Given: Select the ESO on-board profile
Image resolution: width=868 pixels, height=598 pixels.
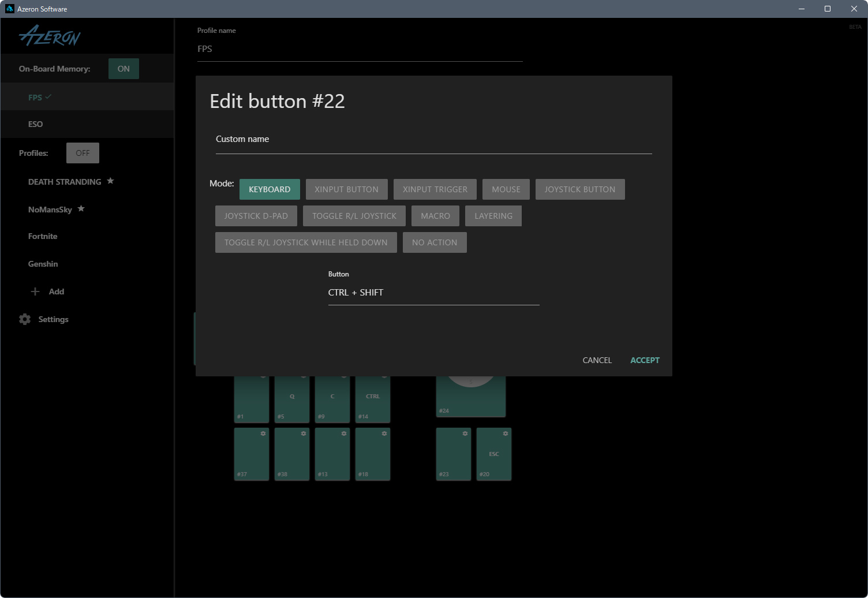Looking at the screenshot, I should coord(36,124).
